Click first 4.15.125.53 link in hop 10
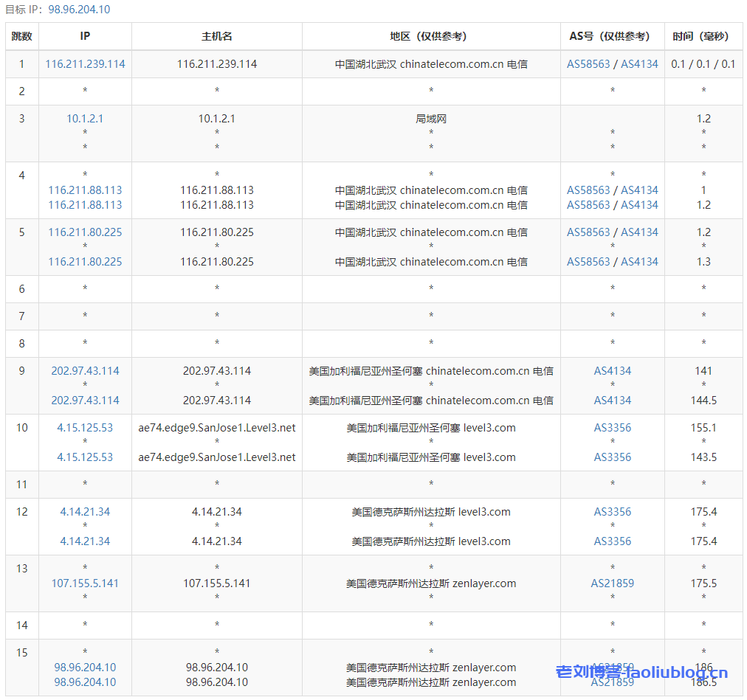Screen dimensions: 747x700 [85, 428]
